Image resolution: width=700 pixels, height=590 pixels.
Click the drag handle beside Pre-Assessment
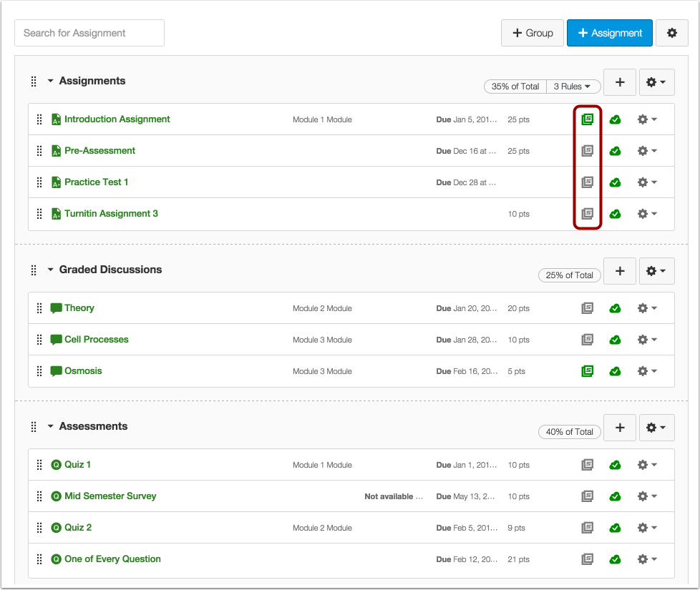[40, 151]
